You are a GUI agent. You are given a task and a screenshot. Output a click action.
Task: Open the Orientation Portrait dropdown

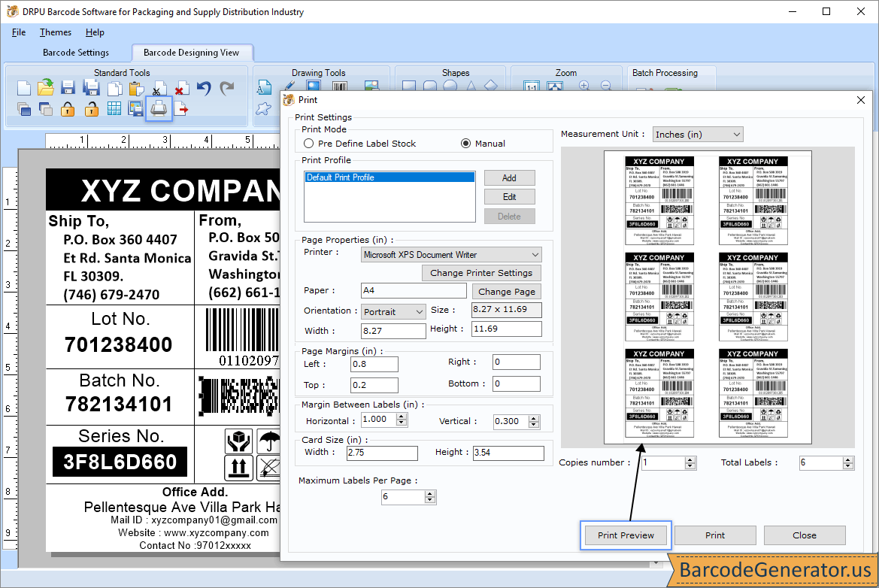(393, 311)
